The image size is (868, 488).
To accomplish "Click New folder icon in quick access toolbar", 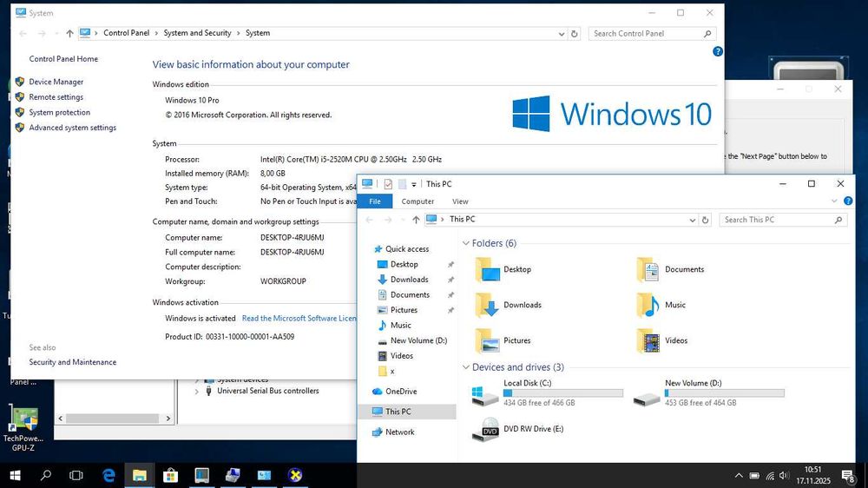I will coord(402,184).
